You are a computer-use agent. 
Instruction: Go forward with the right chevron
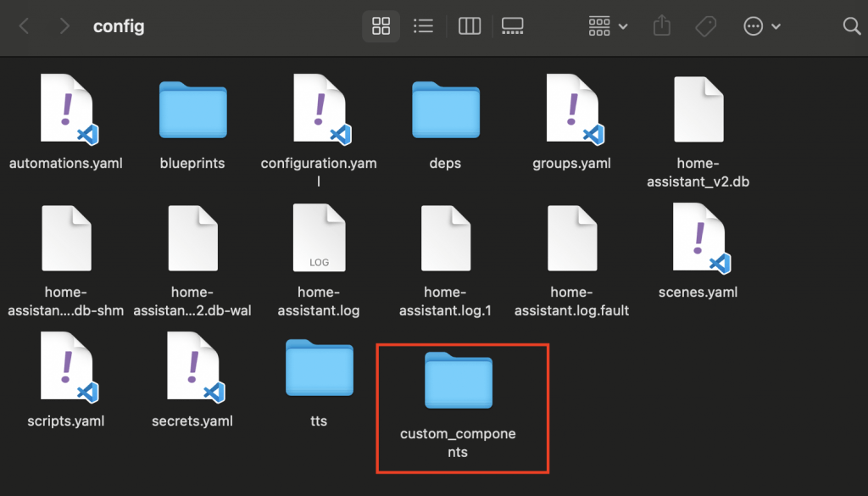pyautogui.click(x=64, y=26)
